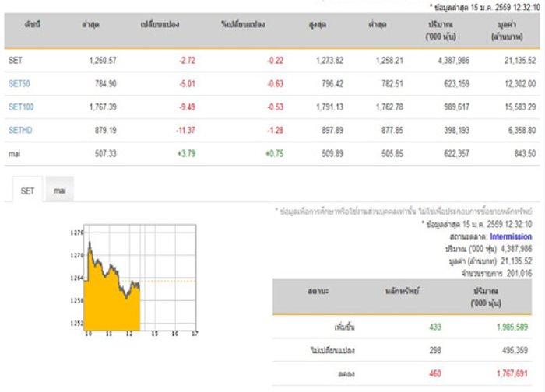
Task: Click SETHD low value 877.85
Action: pyautogui.click(x=392, y=130)
